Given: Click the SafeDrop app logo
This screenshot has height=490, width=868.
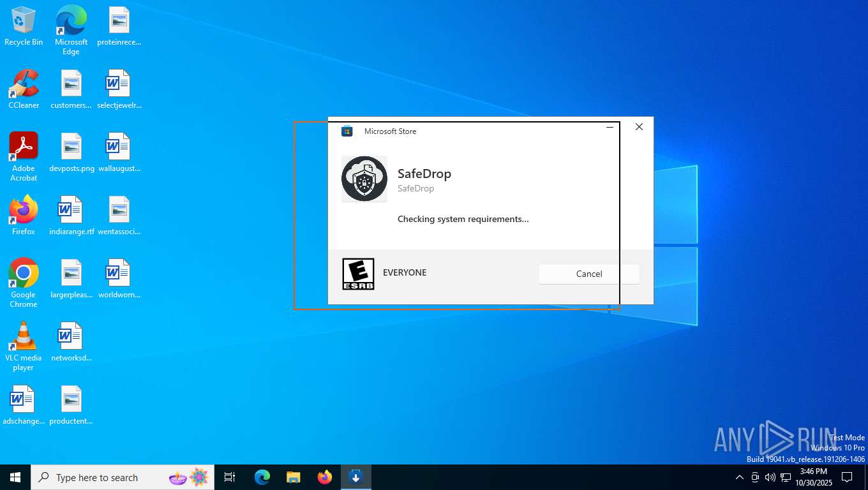Looking at the screenshot, I should coord(364,179).
